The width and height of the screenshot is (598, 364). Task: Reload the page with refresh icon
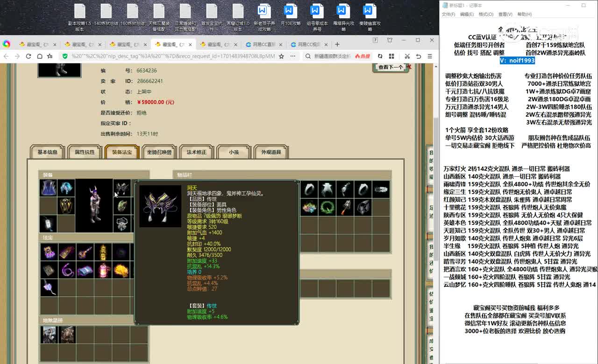click(x=28, y=56)
